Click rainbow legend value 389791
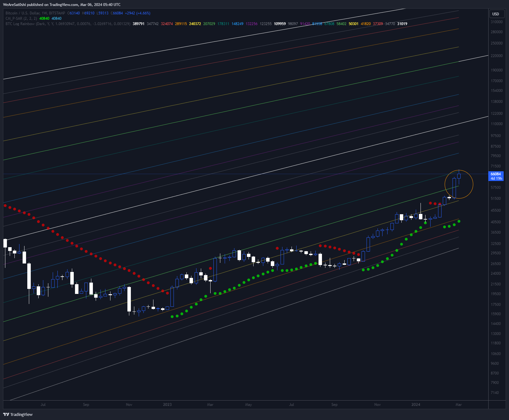Viewport: 509px width, 420px height. coord(138,24)
